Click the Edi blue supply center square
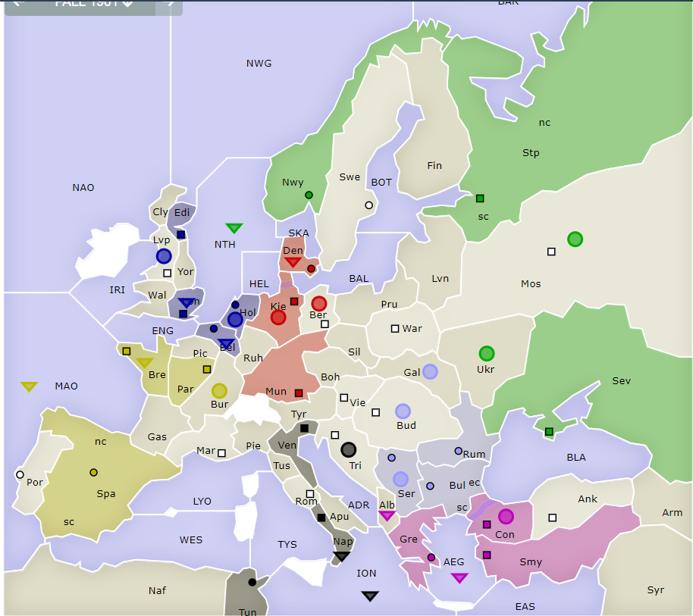 click(180, 234)
